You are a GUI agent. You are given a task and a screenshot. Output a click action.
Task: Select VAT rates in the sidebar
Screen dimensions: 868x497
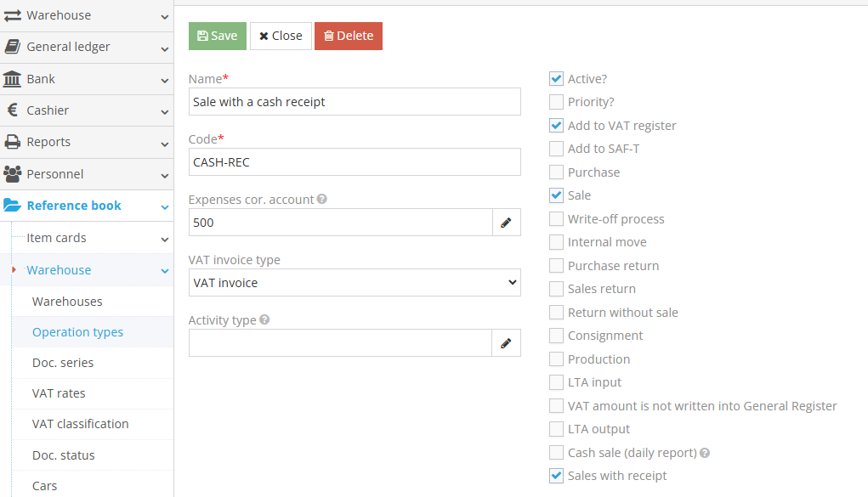tap(59, 393)
